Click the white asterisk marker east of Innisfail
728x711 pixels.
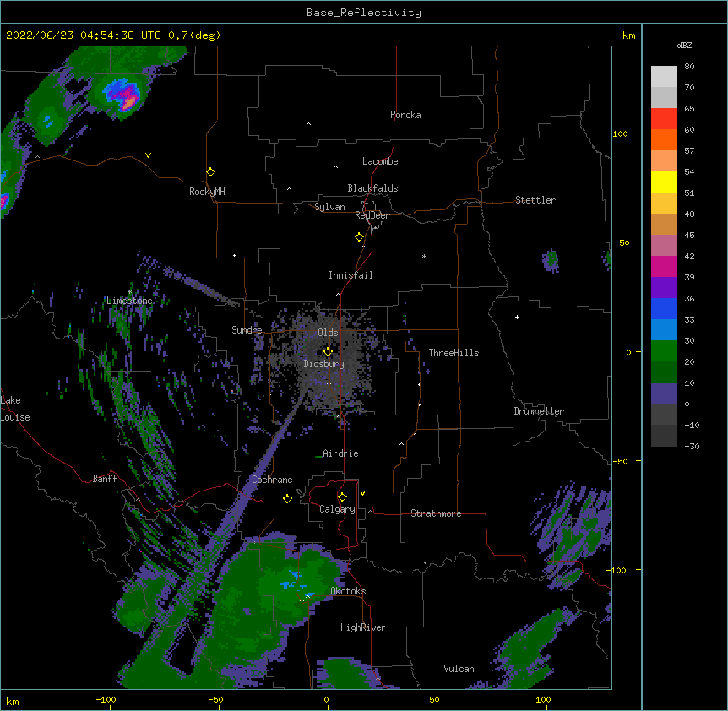[424, 257]
